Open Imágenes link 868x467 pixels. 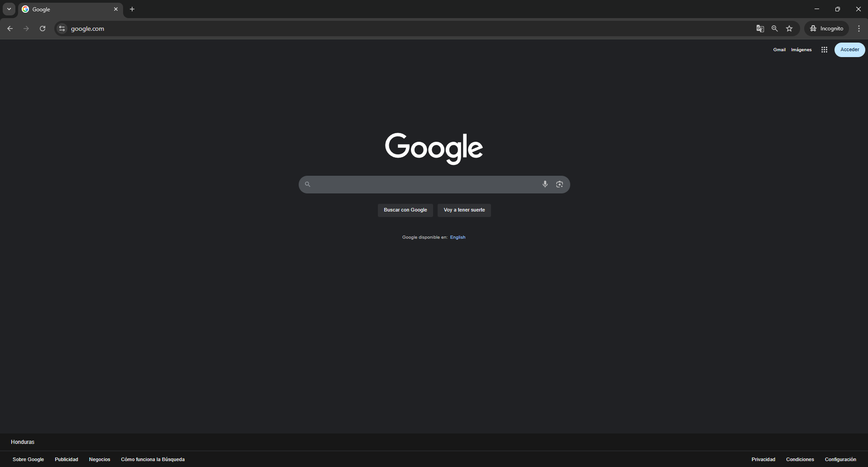point(801,50)
